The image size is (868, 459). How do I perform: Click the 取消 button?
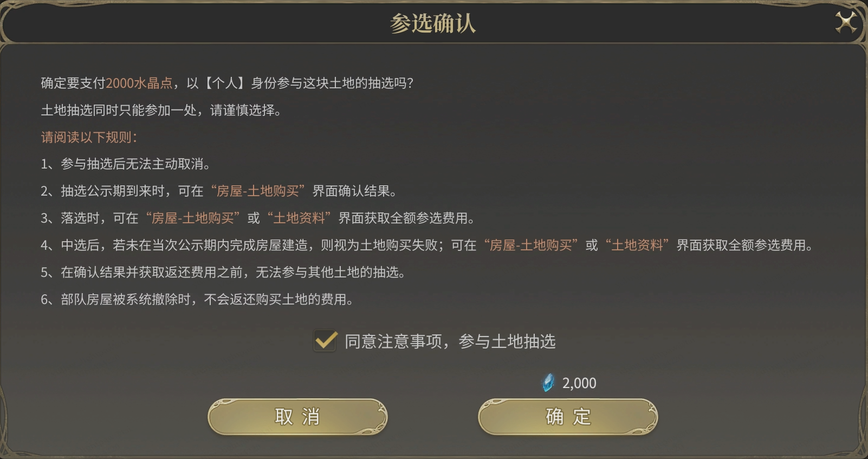297,417
